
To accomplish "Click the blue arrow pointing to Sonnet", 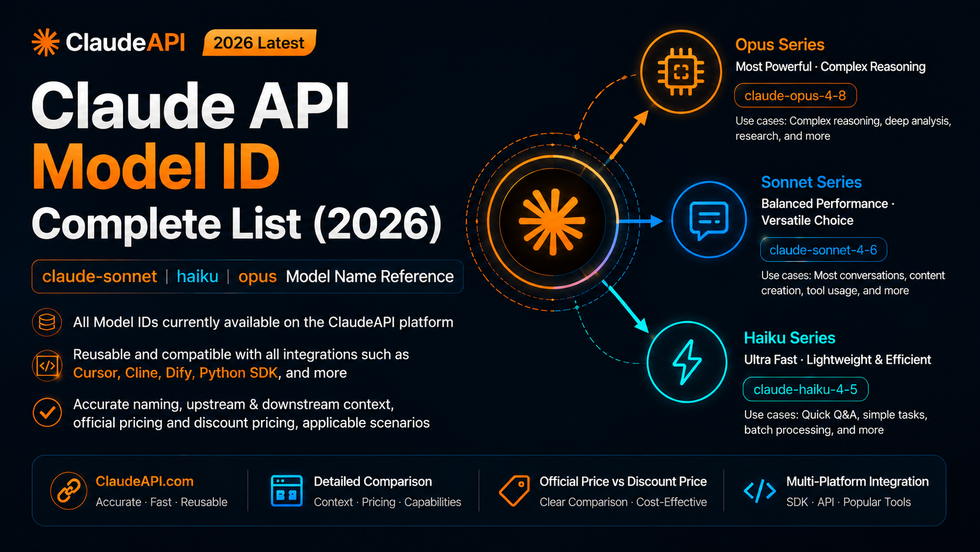I will [640, 221].
